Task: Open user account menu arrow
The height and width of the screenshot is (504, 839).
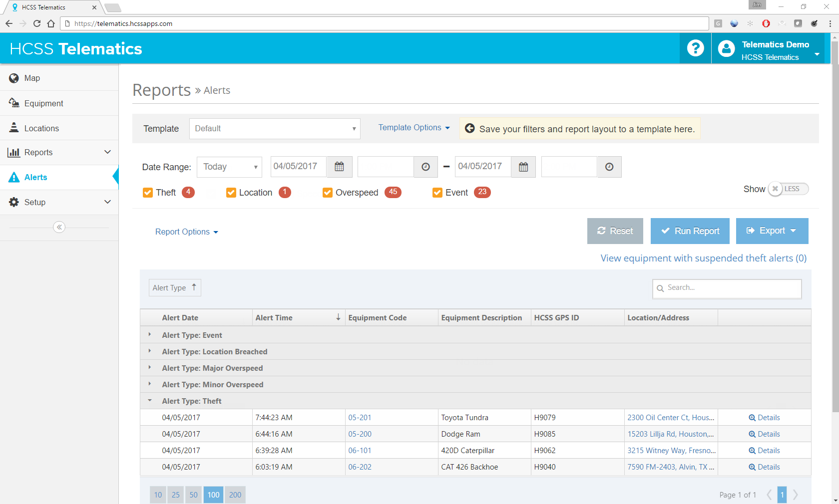Action: click(817, 54)
